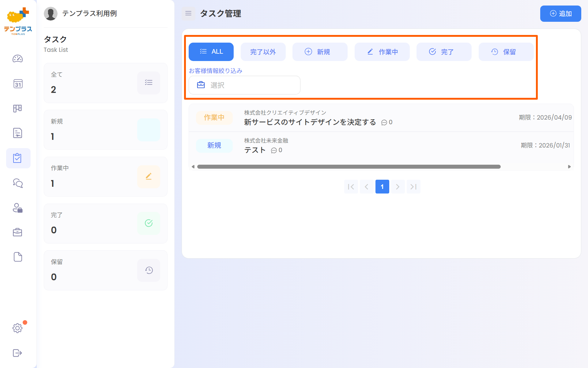Open the briefcase customers icon in sidebar

pos(17,232)
